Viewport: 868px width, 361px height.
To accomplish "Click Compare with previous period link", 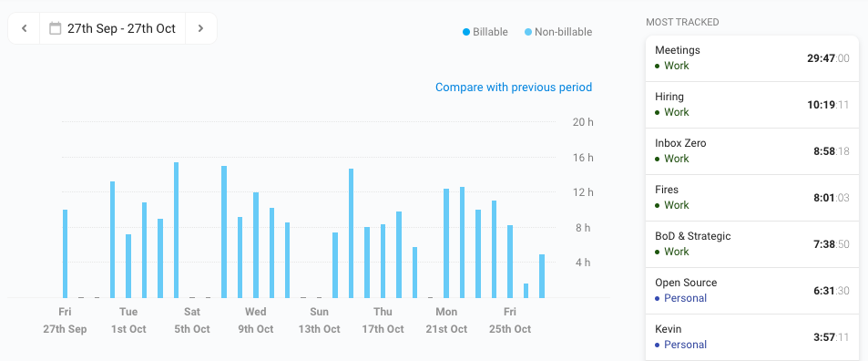I will (x=514, y=87).
